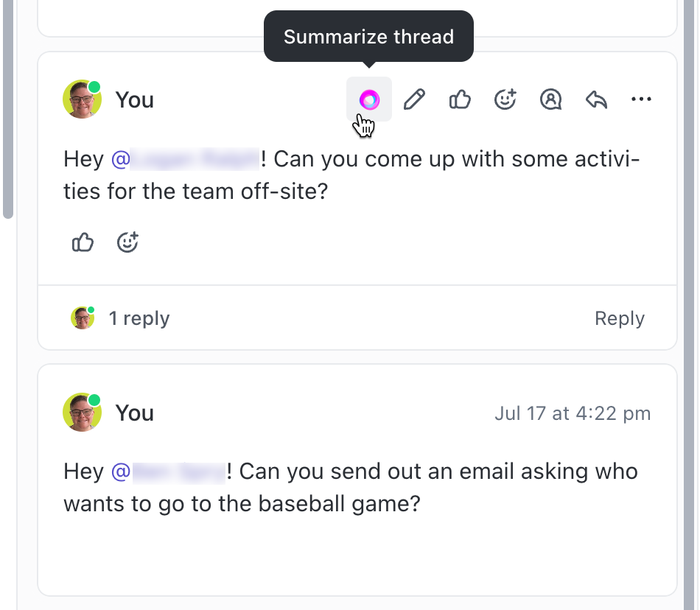Click the reply arrow icon in the toolbar
700x610 pixels.
coord(596,99)
